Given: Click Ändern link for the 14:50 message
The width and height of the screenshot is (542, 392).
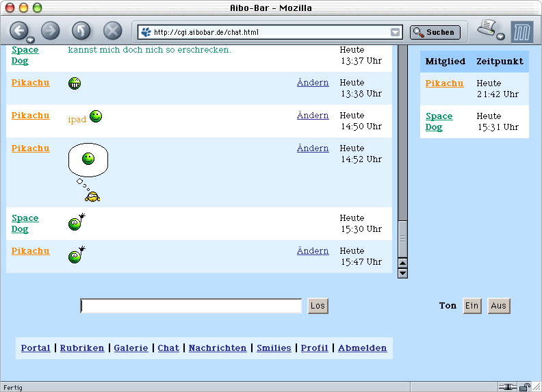Looking at the screenshot, I should coord(313,116).
